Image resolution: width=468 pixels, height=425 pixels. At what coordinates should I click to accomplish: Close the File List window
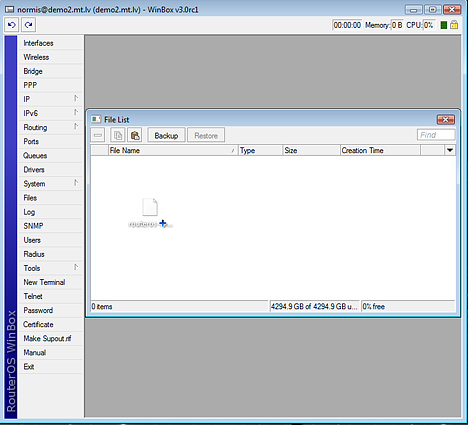pyautogui.click(x=446, y=119)
